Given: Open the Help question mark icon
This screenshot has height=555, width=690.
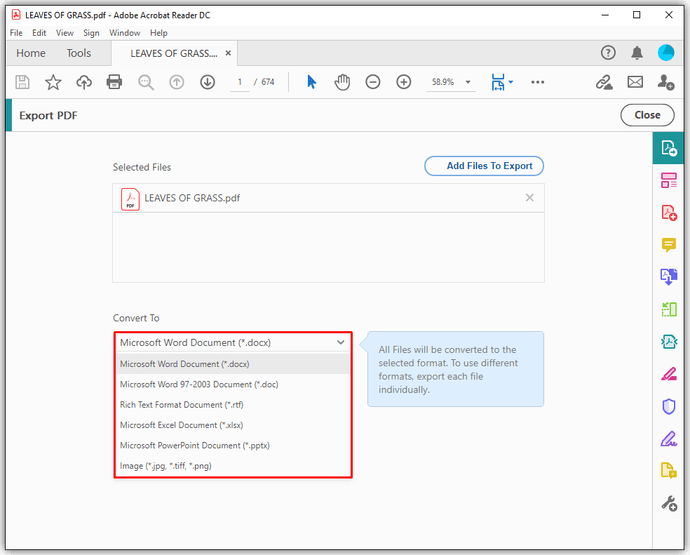Looking at the screenshot, I should coord(608,53).
